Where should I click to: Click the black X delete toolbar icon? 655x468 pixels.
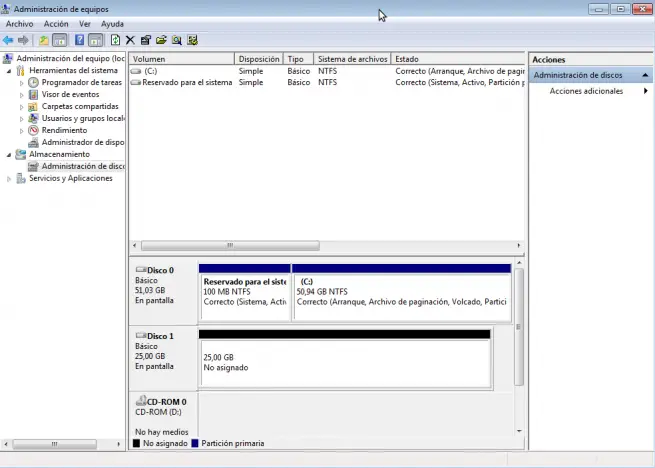(x=130, y=40)
